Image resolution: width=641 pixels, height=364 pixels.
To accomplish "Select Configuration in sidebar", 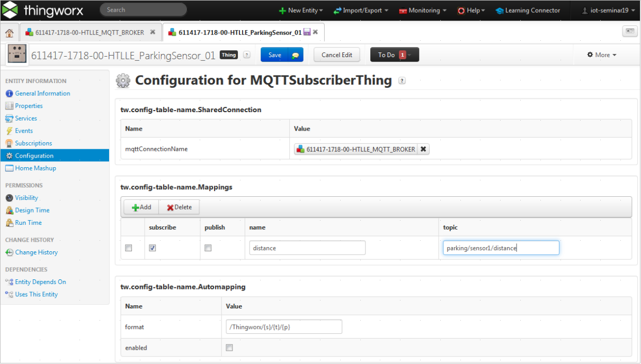I will click(55, 156).
